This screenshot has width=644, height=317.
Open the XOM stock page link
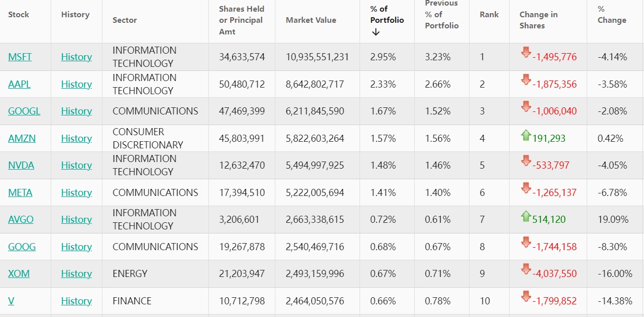19,274
